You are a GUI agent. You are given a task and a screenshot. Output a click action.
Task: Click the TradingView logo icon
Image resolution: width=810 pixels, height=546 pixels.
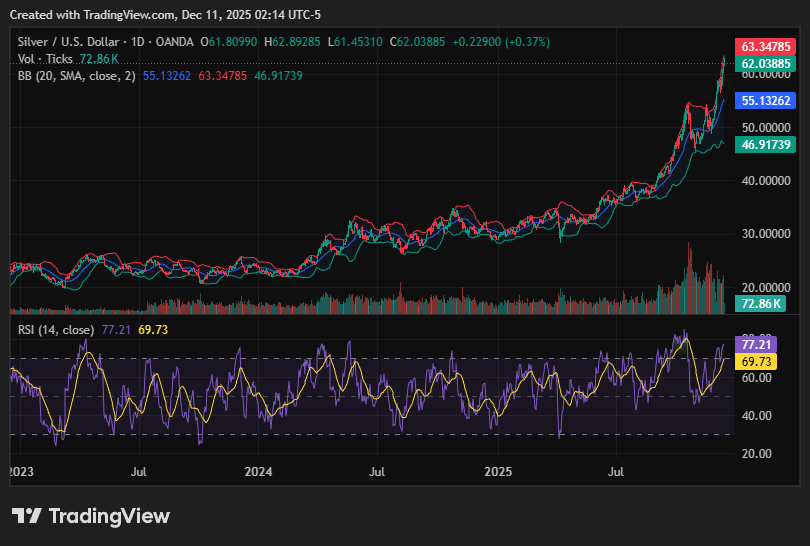[27, 516]
